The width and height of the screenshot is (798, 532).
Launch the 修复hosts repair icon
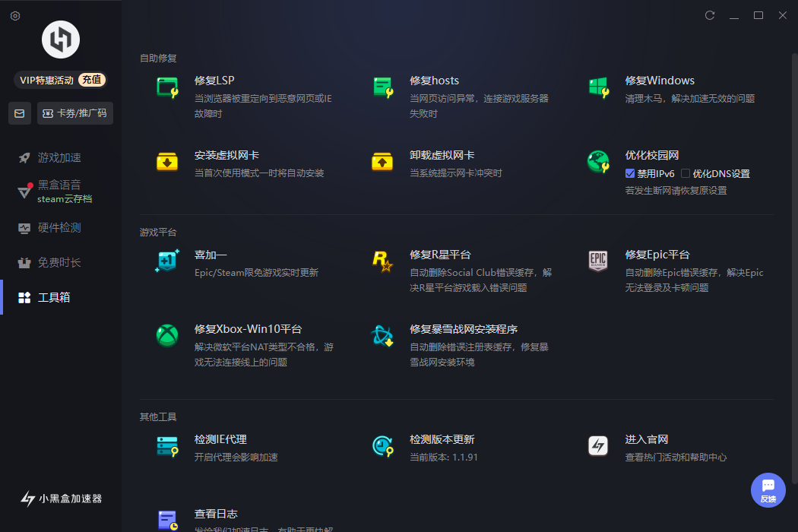coord(383,87)
